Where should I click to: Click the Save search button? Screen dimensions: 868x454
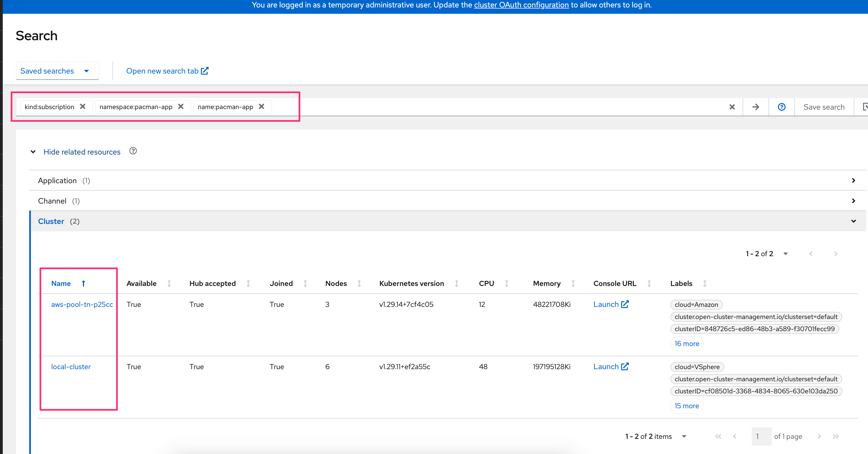tap(824, 107)
